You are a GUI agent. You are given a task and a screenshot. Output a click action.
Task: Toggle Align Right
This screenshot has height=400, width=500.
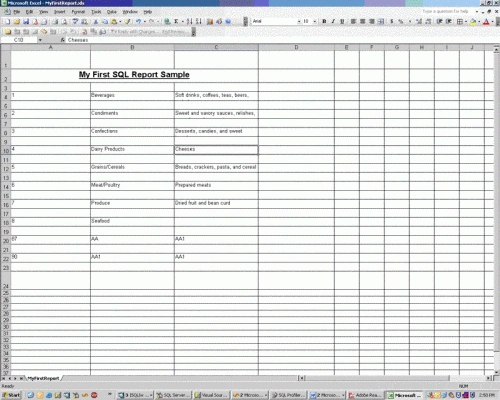tap(371, 22)
